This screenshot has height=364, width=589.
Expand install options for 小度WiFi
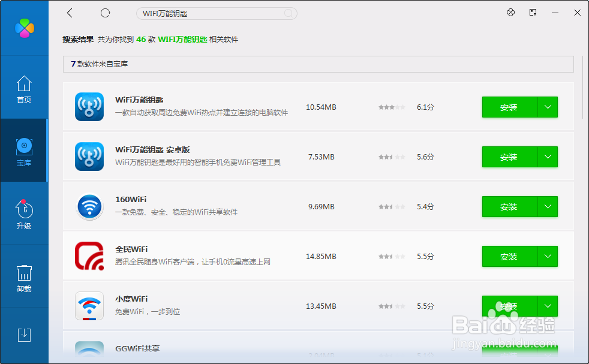(x=548, y=306)
